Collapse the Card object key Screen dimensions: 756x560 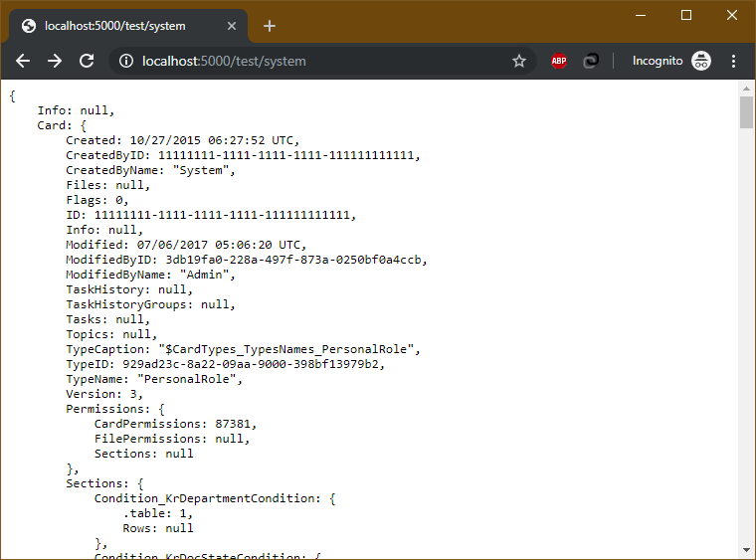tap(54, 125)
